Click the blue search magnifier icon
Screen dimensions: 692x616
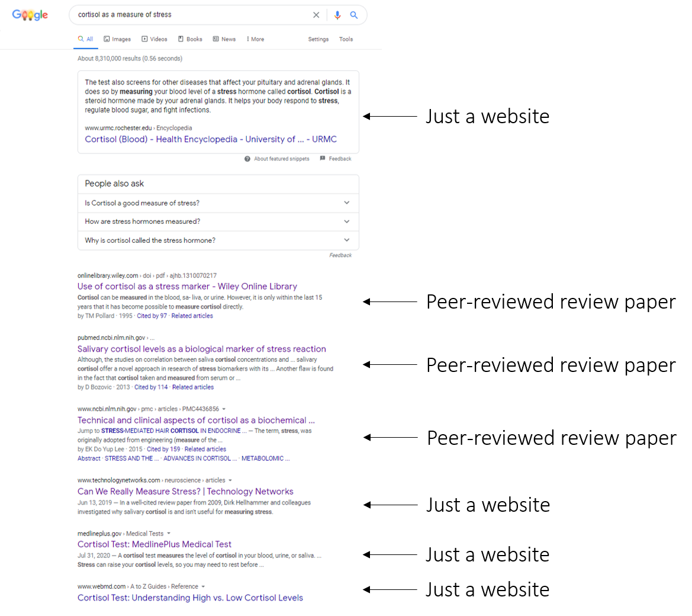[354, 15]
